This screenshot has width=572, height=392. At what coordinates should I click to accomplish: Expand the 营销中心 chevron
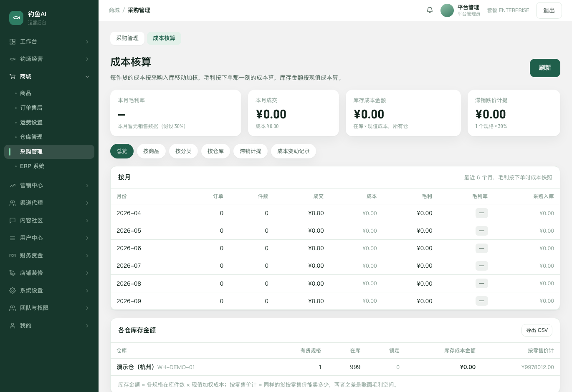[x=87, y=186]
